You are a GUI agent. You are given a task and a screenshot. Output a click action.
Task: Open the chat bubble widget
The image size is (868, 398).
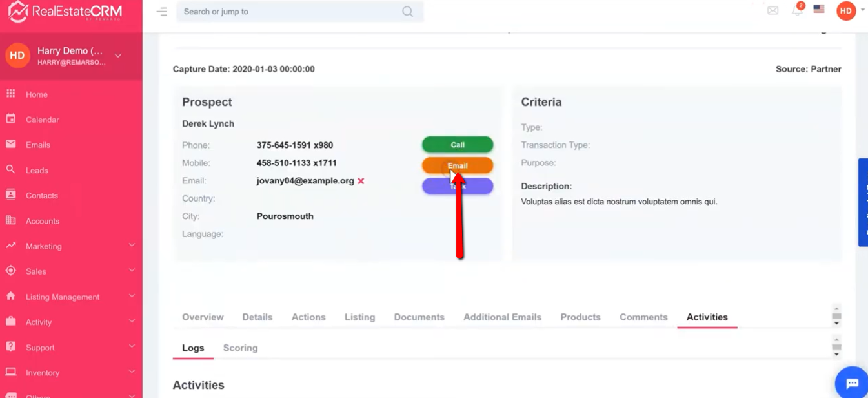852,383
